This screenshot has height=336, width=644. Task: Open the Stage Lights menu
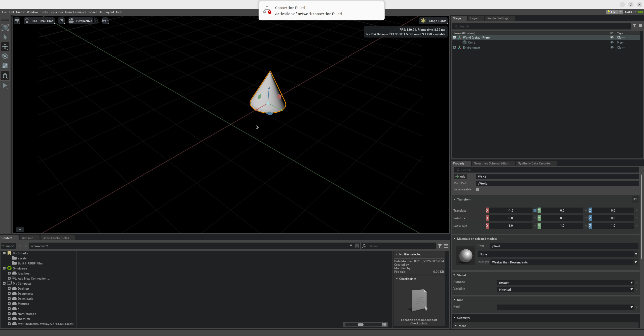pyautogui.click(x=434, y=21)
